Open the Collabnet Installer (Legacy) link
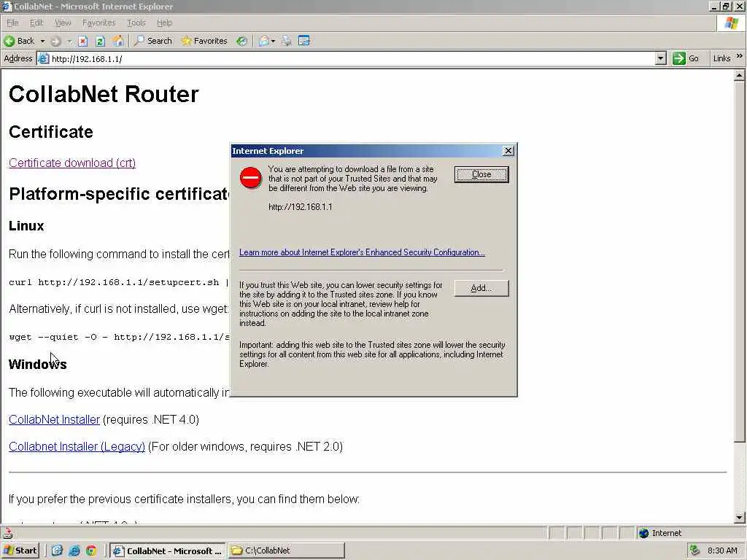Screen dimensions: 747x560 (77, 447)
